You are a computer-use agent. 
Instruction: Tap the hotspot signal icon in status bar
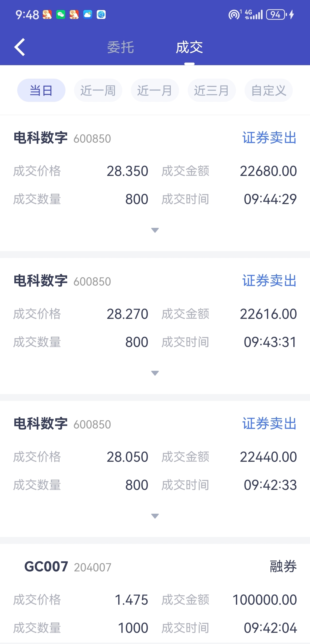pyautogui.click(x=235, y=14)
